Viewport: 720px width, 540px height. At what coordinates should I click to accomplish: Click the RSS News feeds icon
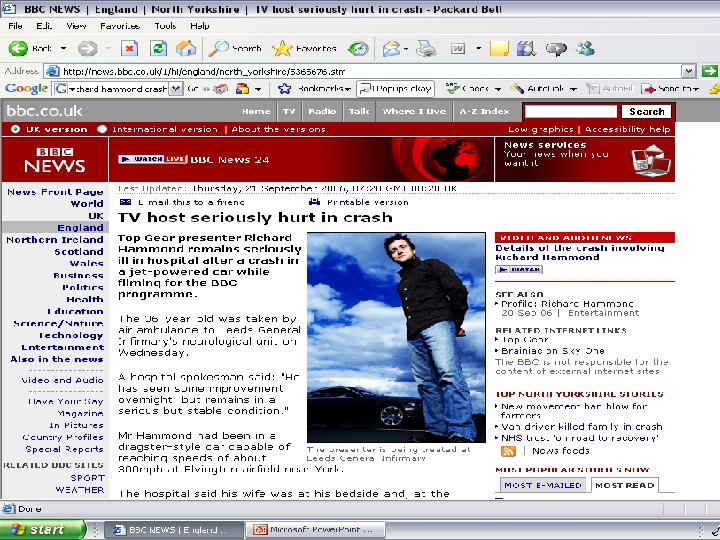(x=508, y=451)
